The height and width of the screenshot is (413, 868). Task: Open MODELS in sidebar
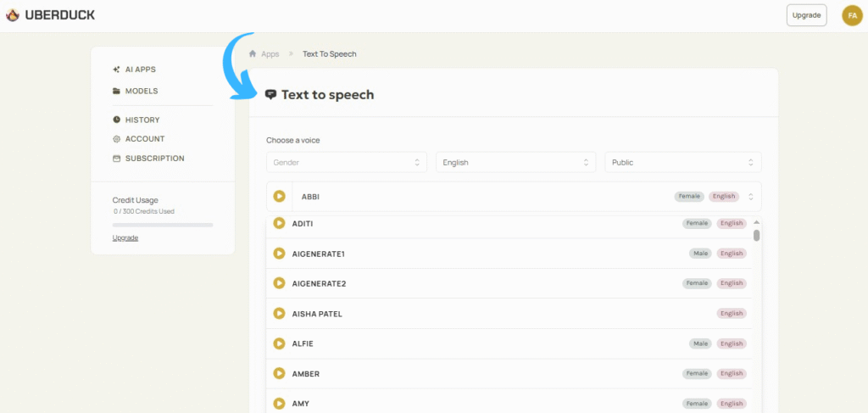pos(142,91)
